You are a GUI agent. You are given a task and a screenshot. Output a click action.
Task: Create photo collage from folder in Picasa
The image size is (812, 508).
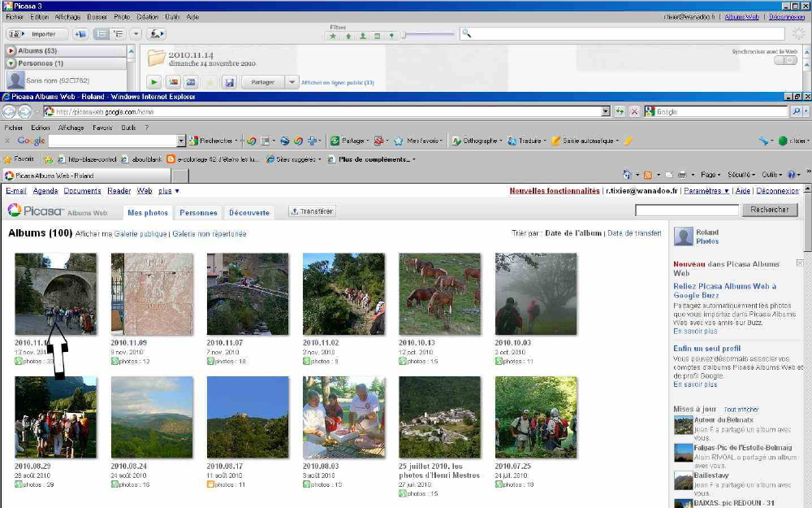pos(173,82)
